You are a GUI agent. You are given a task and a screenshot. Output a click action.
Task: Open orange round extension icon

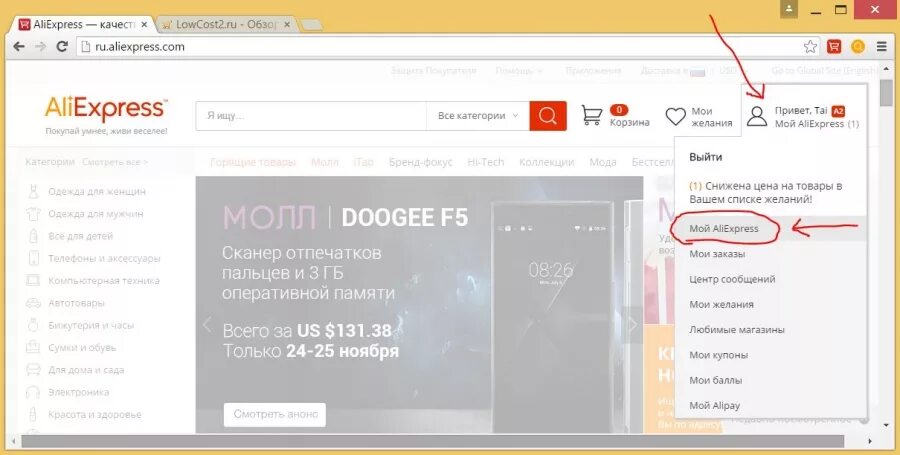858,46
